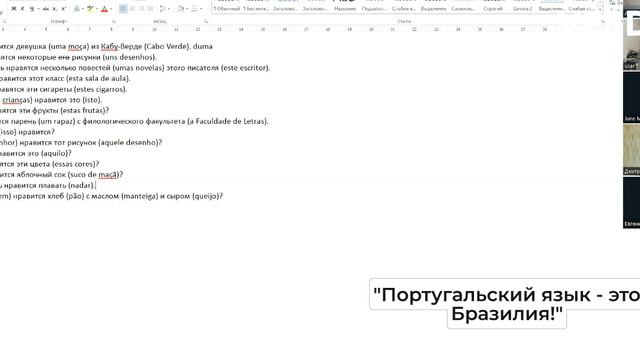Apply the Цитата 2 style

click(x=522, y=6)
